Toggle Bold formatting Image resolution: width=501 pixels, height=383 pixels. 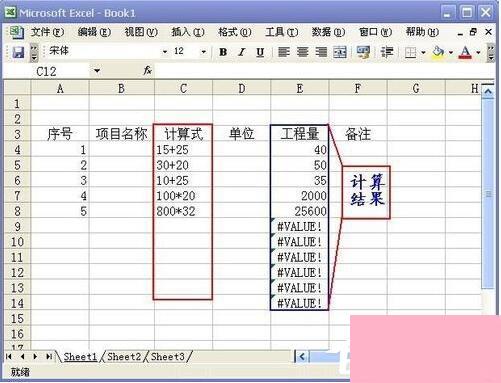(x=223, y=52)
